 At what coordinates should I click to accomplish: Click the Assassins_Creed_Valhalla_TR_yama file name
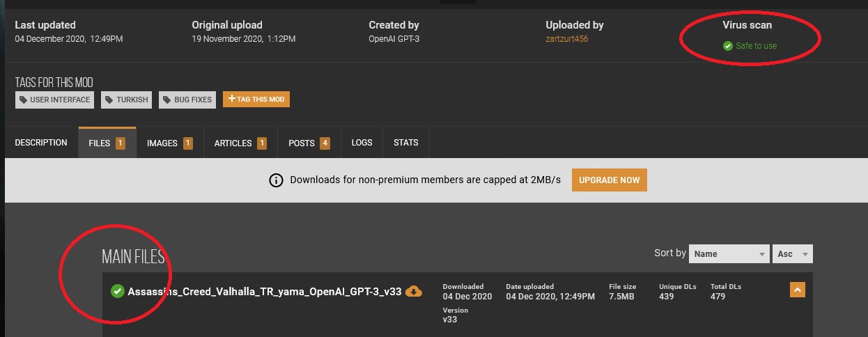[265, 292]
